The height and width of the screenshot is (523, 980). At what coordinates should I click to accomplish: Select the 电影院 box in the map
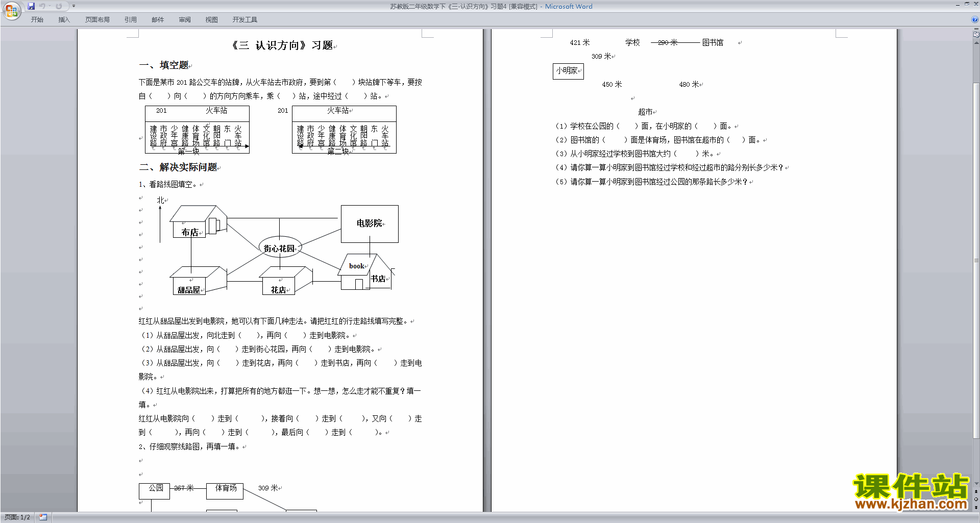point(370,223)
